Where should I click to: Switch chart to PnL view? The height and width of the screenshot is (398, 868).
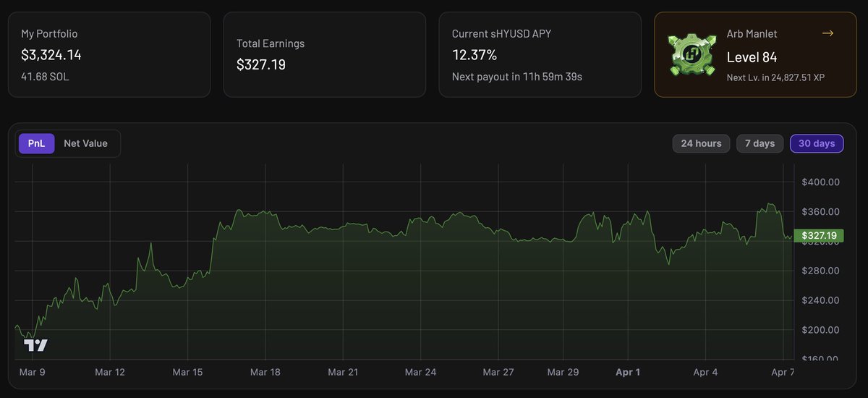click(36, 143)
